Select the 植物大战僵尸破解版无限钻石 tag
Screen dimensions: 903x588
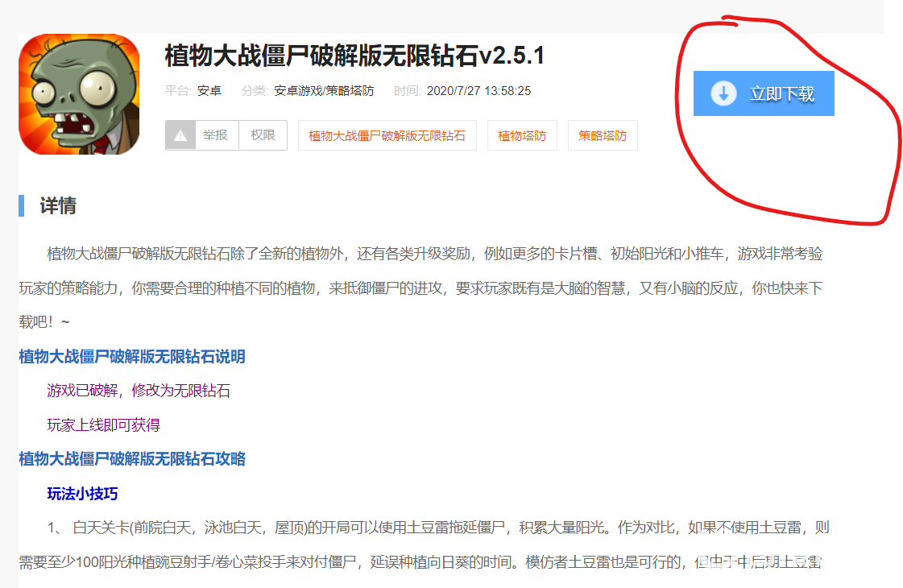(387, 135)
